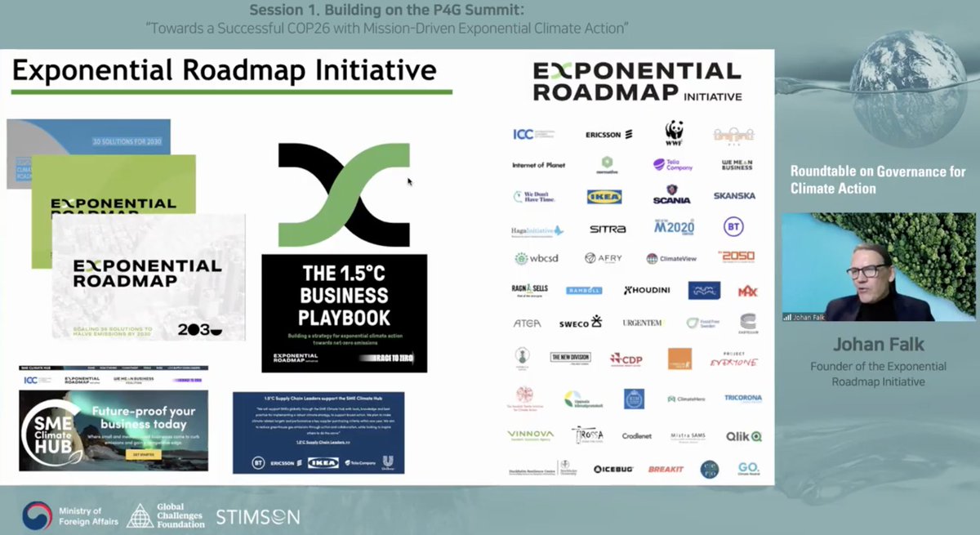Click the Ericsson logo in the partner grid
The height and width of the screenshot is (535, 980).
pos(609,135)
